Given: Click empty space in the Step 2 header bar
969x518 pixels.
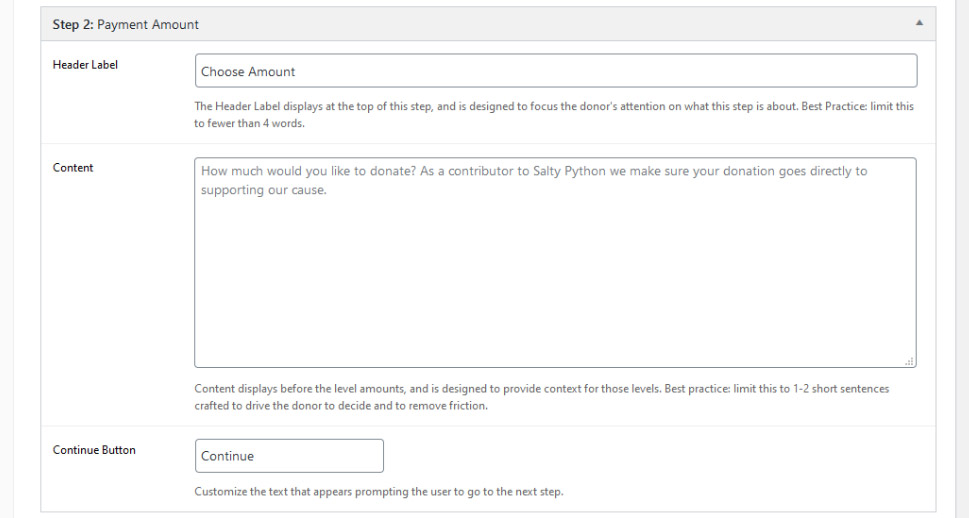Looking at the screenshot, I should pyautogui.click(x=550, y=24).
